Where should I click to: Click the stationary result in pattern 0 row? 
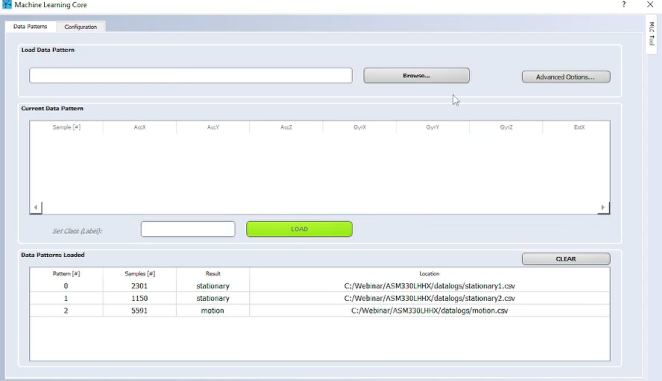(x=213, y=286)
